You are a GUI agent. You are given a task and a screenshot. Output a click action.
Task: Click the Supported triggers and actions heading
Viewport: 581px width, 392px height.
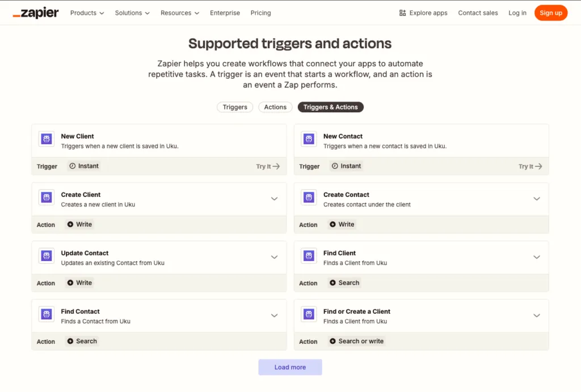tap(290, 43)
